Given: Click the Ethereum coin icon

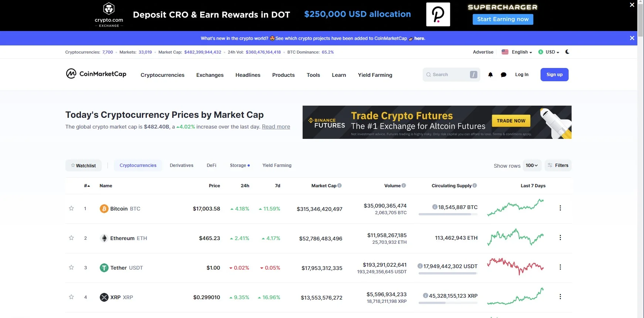Looking at the screenshot, I should pos(104,238).
